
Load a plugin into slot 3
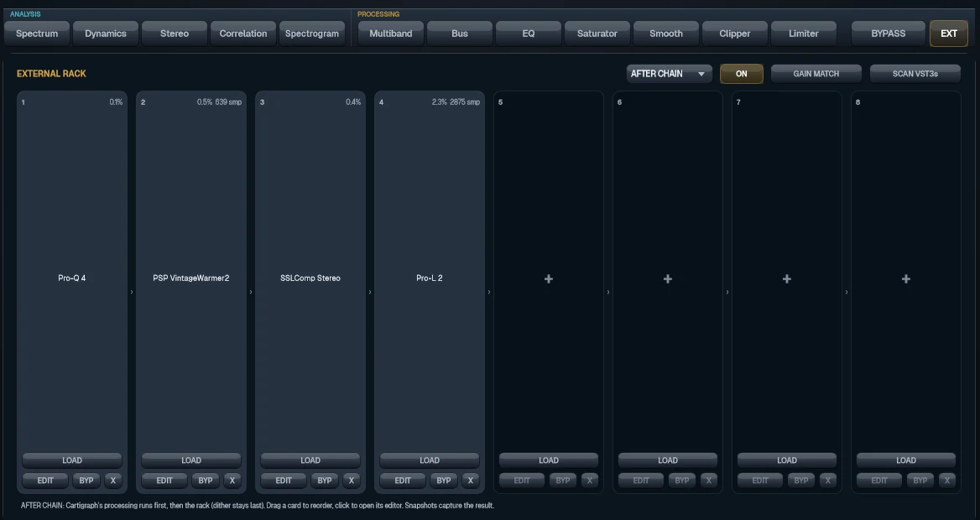pos(310,460)
